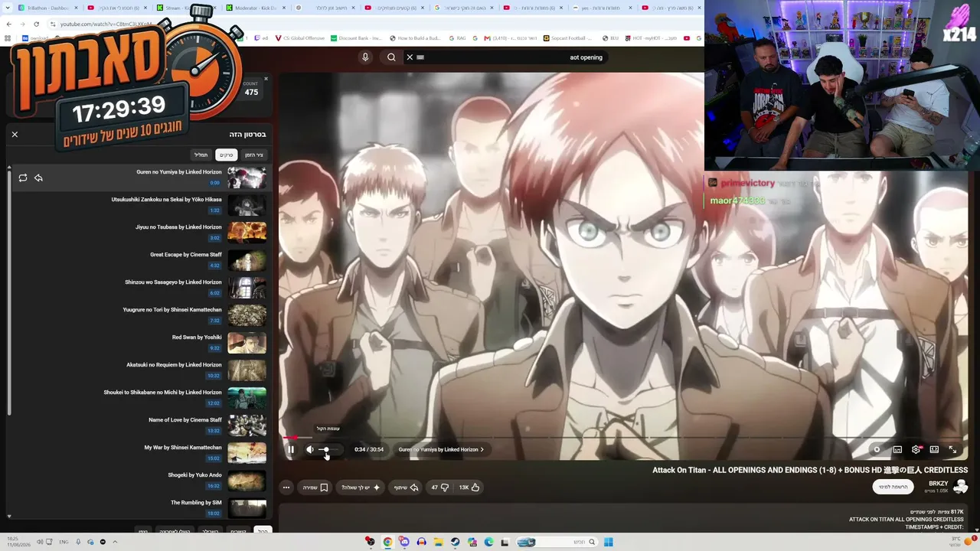Open the How to Build a Bud... bookmark
980x551 pixels.
415,38
